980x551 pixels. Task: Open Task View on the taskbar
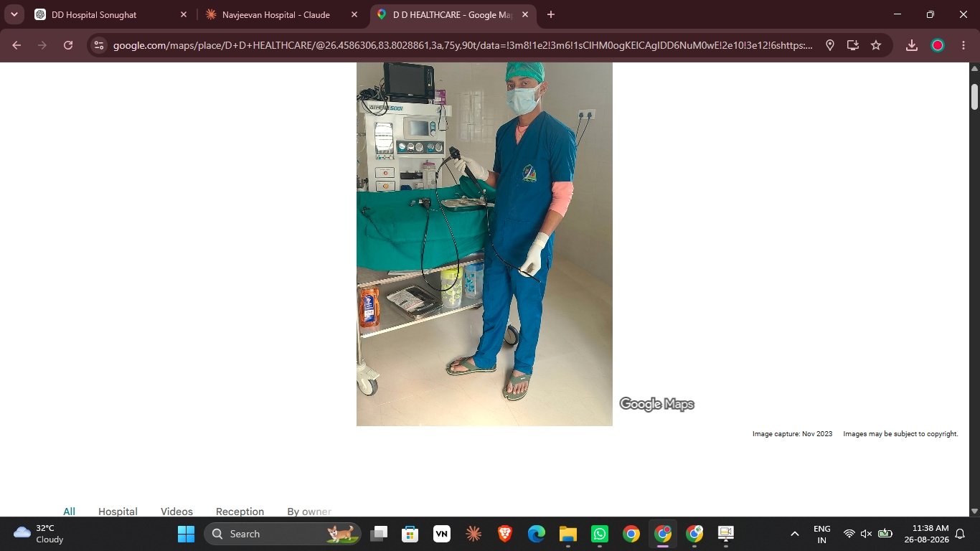(379, 534)
